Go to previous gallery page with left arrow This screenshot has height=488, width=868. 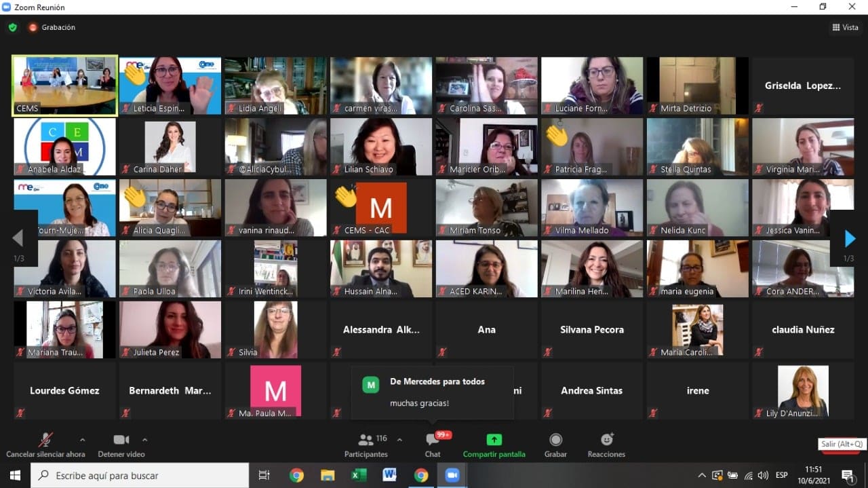click(x=18, y=238)
